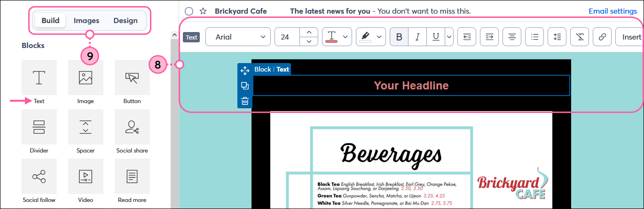The width and height of the screenshot is (644, 209).
Task: Increase text indent
Action: [x=489, y=37]
